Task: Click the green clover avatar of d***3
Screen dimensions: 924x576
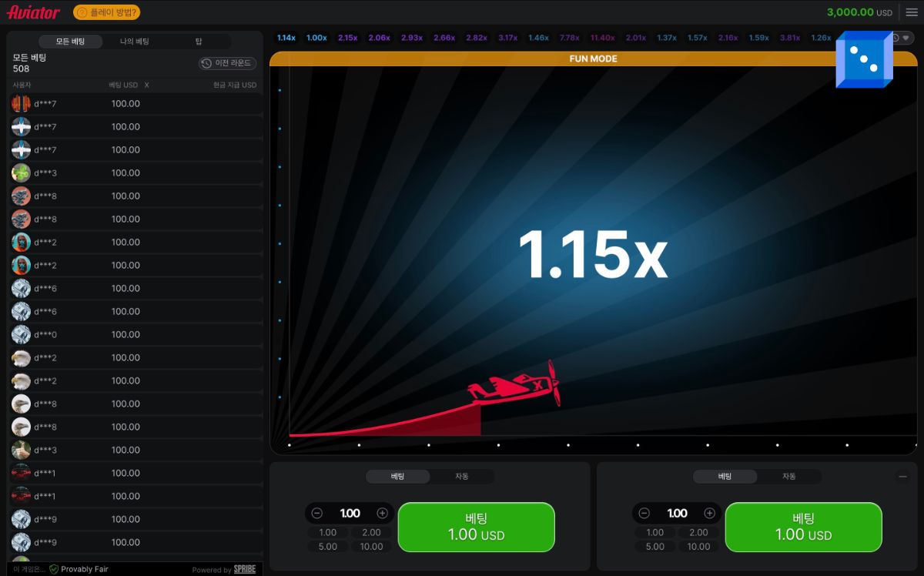Action: point(21,172)
